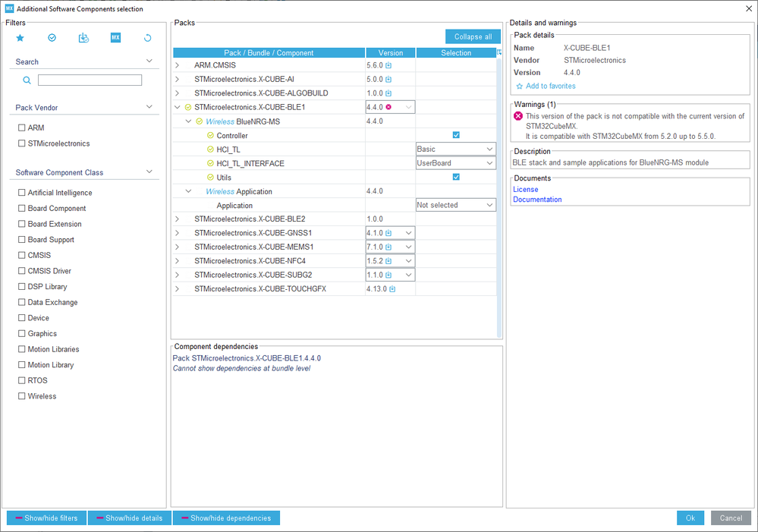Click into the Search text field
The width and height of the screenshot is (758, 532).
pyautogui.click(x=90, y=80)
